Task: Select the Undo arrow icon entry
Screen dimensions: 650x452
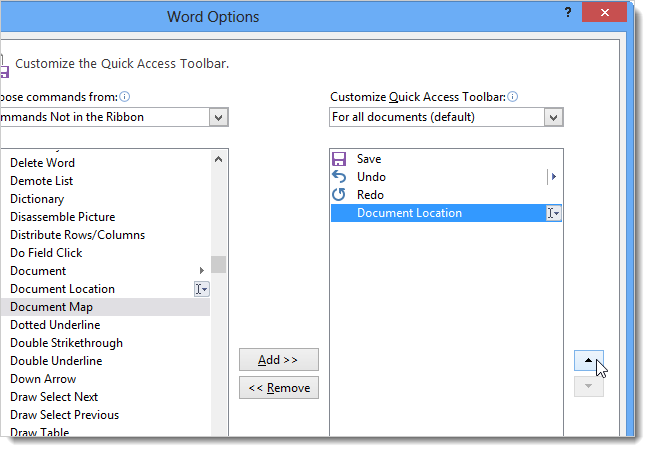Action: [339, 177]
